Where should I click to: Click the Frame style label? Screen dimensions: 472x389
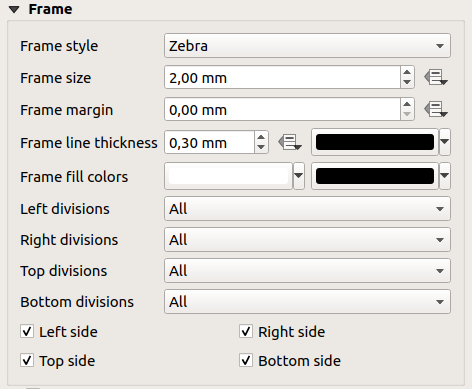(59, 46)
